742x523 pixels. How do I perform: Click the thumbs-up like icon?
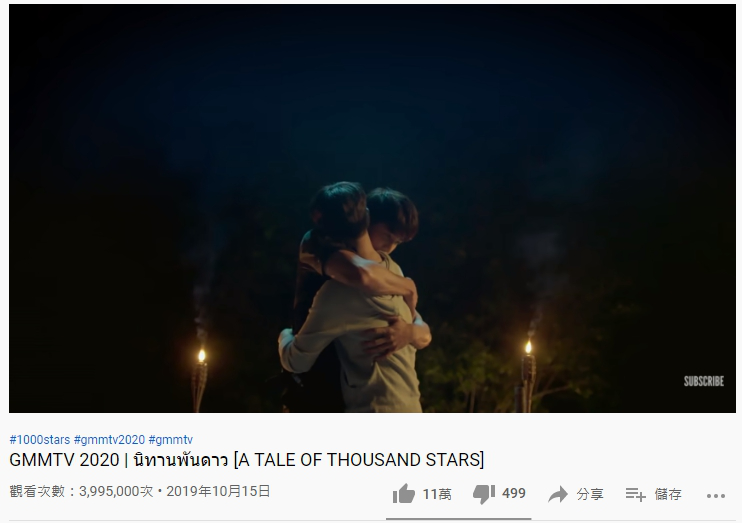[x=404, y=494]
